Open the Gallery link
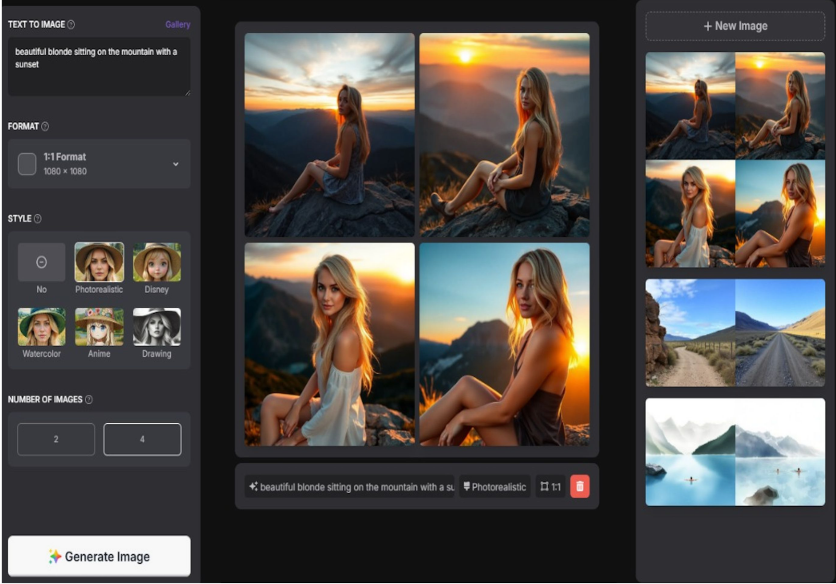 pos(178,25)
